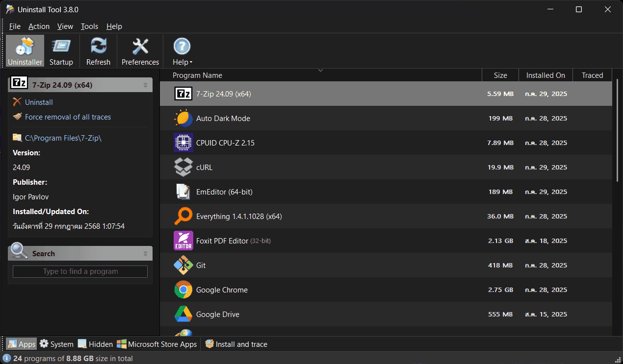Open the Action menu

pyautogui.click(x=39, y=26)
